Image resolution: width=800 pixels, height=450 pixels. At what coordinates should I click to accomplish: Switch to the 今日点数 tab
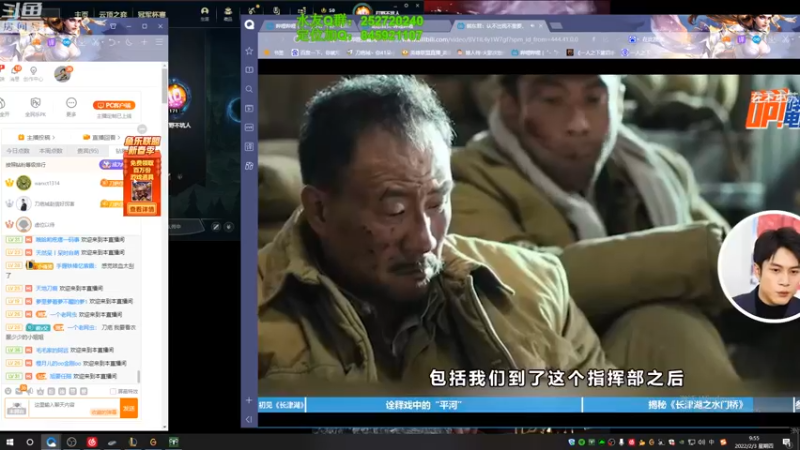click(18, 151)
